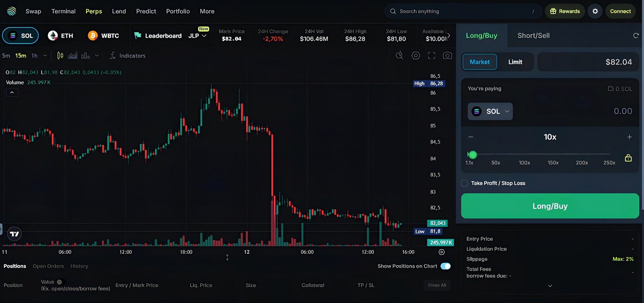Click the Jupiter logo icon
Image resolution: width=644 pixels, height=303 pixels.
12,11
